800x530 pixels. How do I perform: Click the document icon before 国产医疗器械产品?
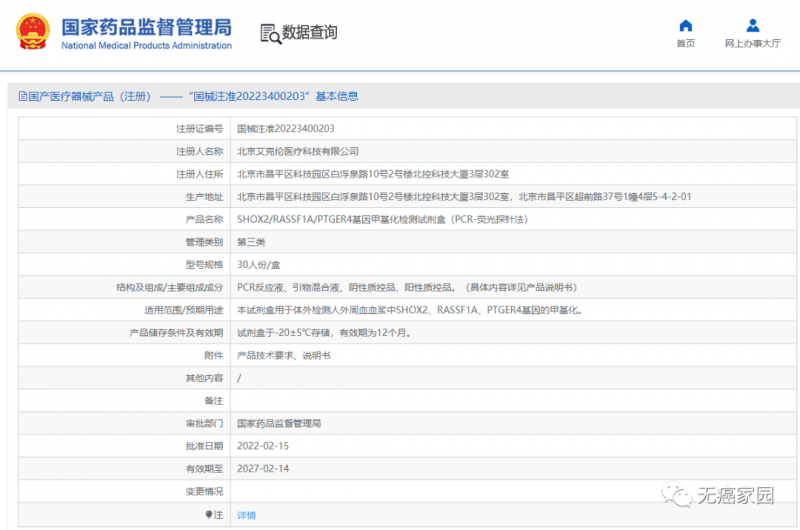coord(22,96)
